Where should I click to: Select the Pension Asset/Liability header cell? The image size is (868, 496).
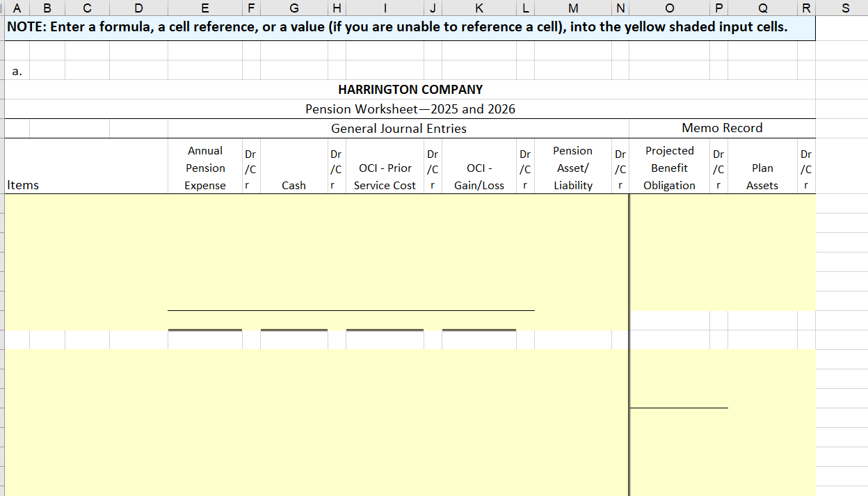tap(572, 167)
